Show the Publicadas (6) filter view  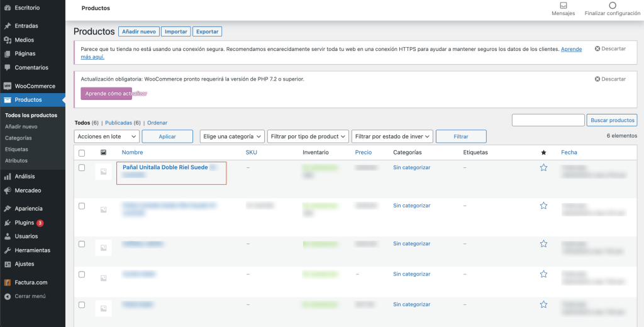(123, 123)
